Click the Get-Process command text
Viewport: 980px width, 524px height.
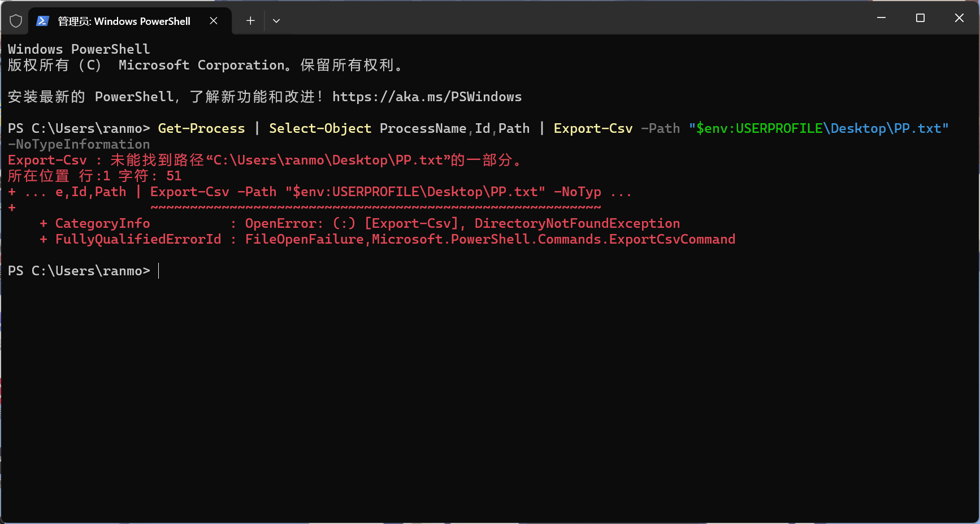coord(201,128)
